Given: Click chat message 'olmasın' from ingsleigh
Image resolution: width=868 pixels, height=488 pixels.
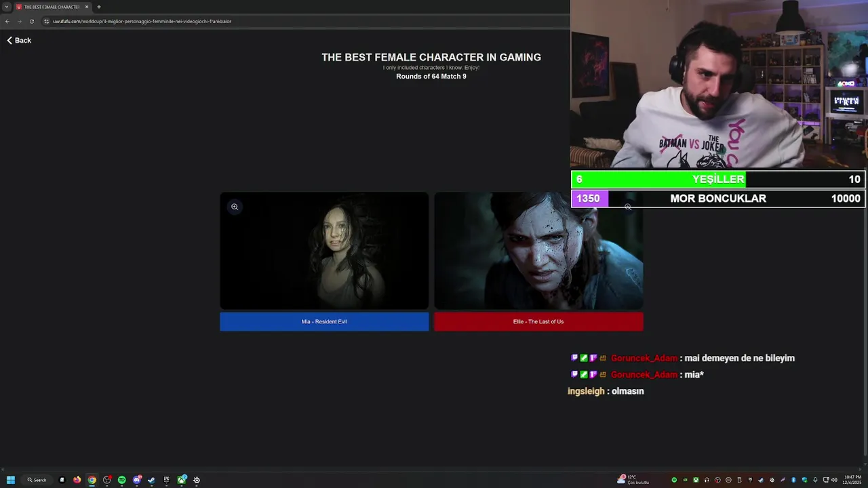Looking at the screenshot, I should pos(628,391).
